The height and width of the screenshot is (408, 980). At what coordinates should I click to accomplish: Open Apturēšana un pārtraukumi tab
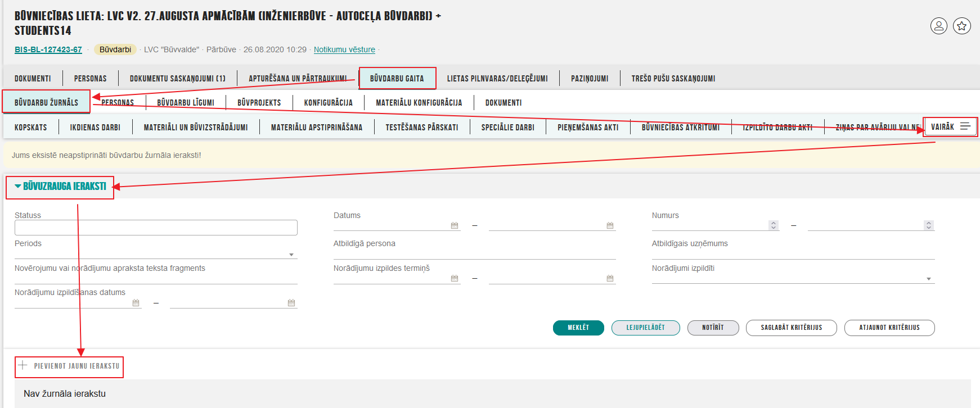[298, 79]
